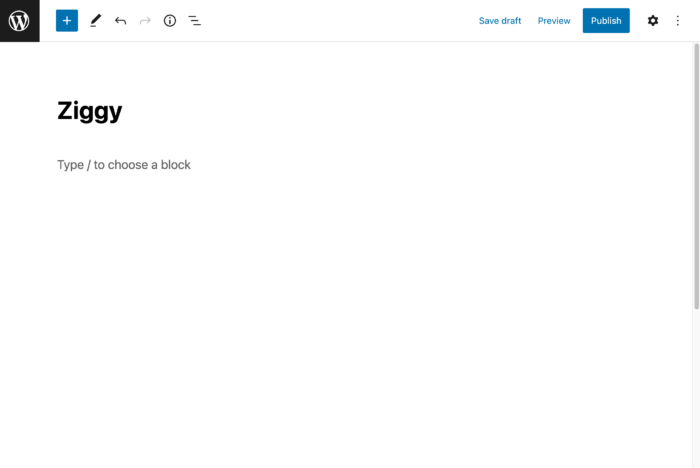
Task: Open the block inserter plus button
Action: point(67,21)
